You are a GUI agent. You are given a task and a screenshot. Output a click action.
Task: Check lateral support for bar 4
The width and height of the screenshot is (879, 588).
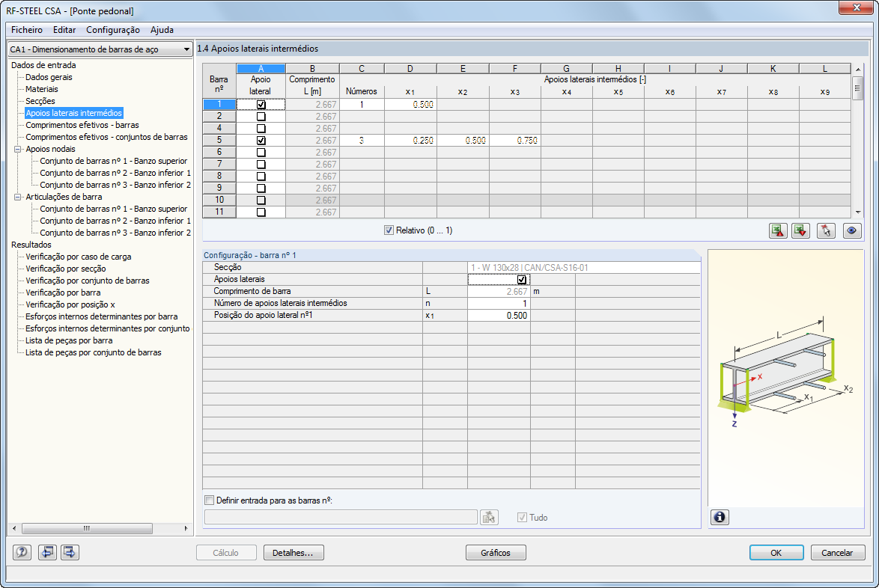coord(261,128)
